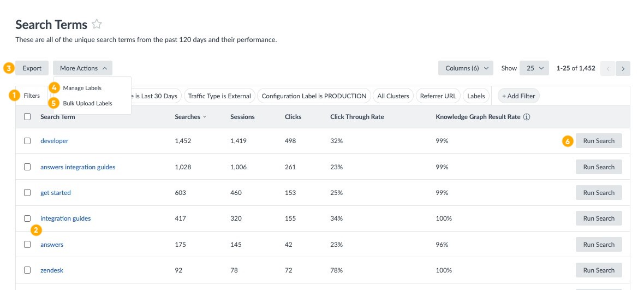
Task: Click the Knowledge Graph Result Rate info icon
Action: (x=527, y=117)
